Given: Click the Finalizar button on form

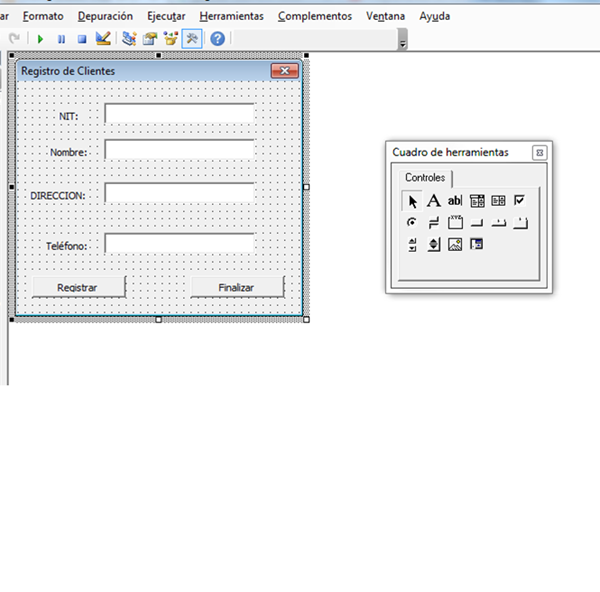Looking at the screenshot, I should point(236,287).
